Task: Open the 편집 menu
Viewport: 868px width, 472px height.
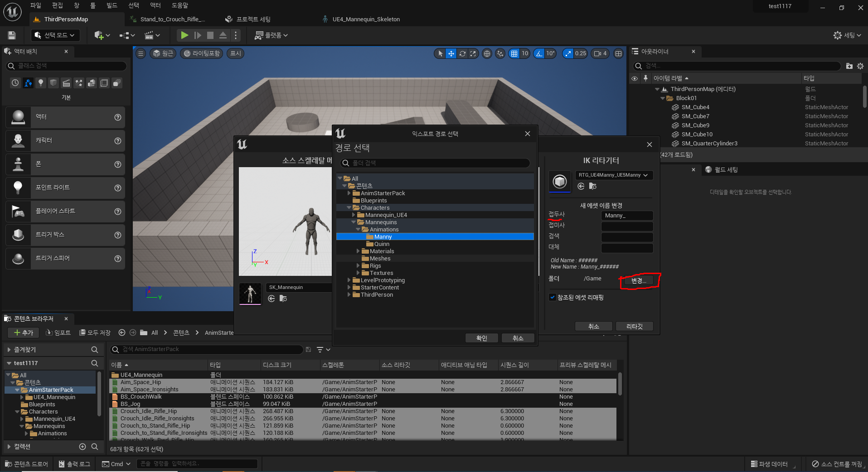Action: click(58, 5)
